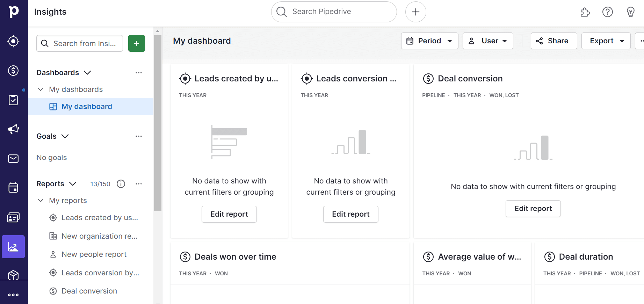Go to Campaigns megaphone icon
This screenshot has width=644, height=304.
coord(13,129)
